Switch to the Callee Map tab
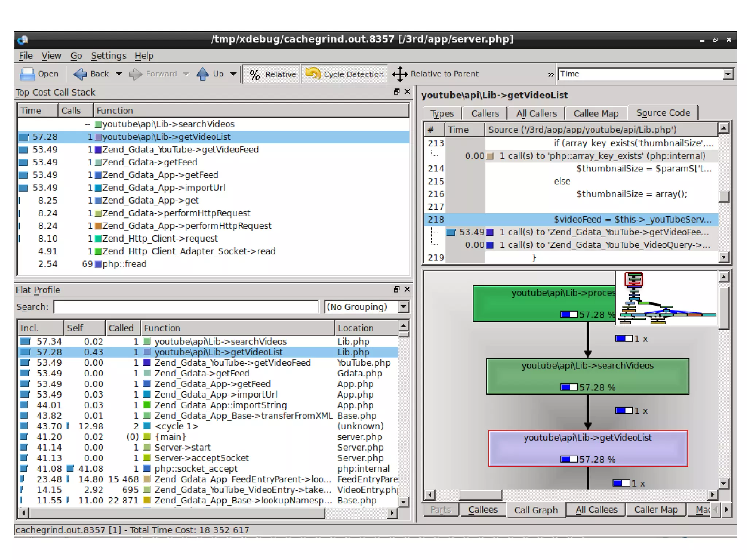Viewport: 747px width, 560px height. tap(596, 113)
